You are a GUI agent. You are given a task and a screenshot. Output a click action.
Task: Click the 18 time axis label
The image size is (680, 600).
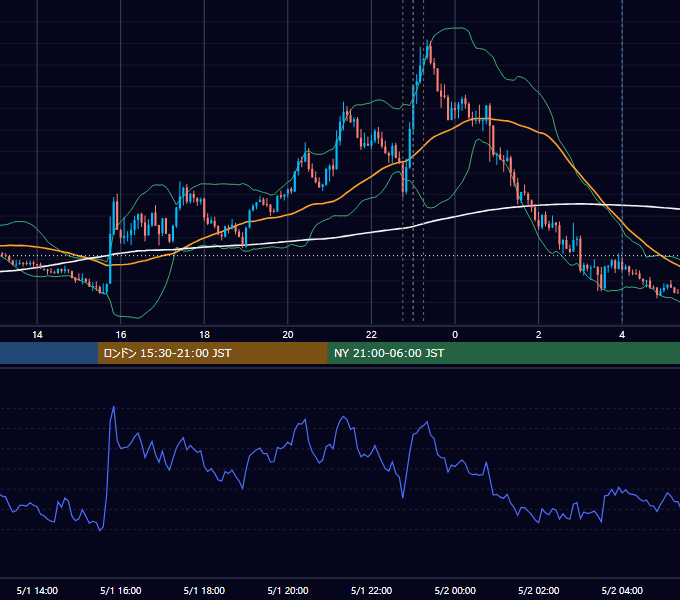point(204,335)
